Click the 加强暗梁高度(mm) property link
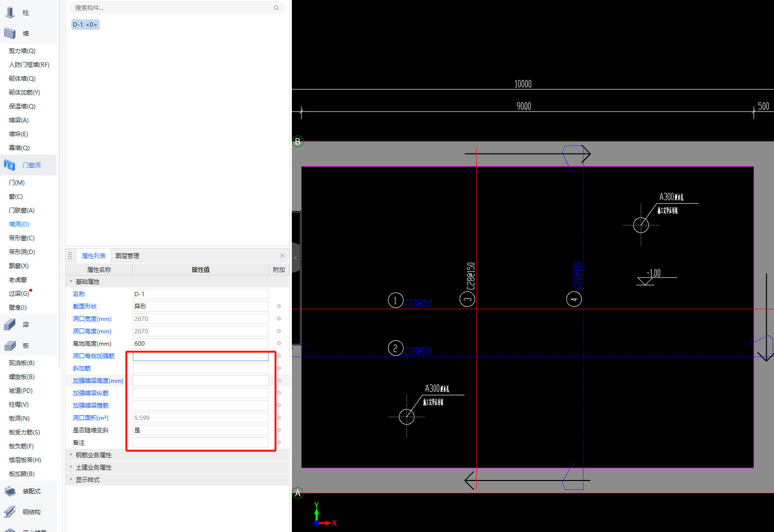 [x=98, y=380]
